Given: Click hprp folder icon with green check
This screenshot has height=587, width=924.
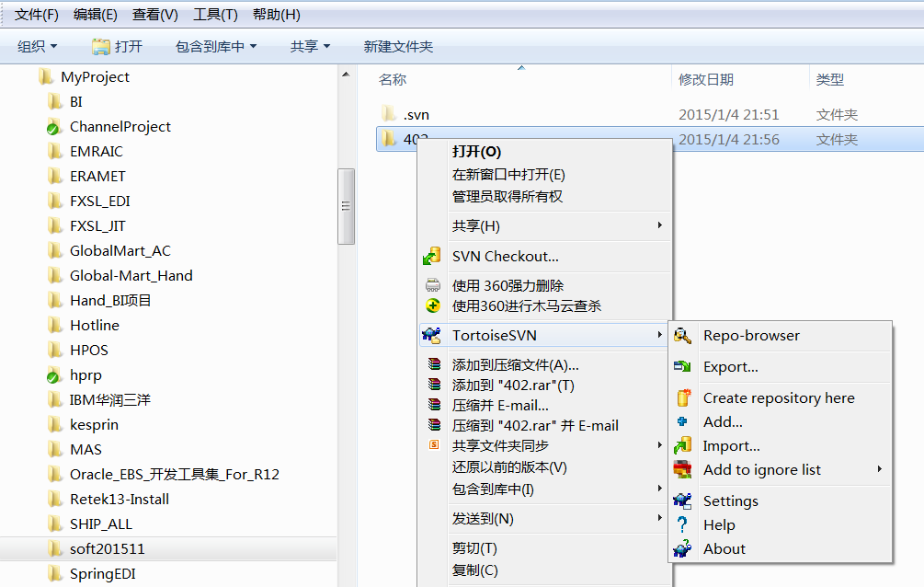Looking at the screenshot, I should 53,374.
